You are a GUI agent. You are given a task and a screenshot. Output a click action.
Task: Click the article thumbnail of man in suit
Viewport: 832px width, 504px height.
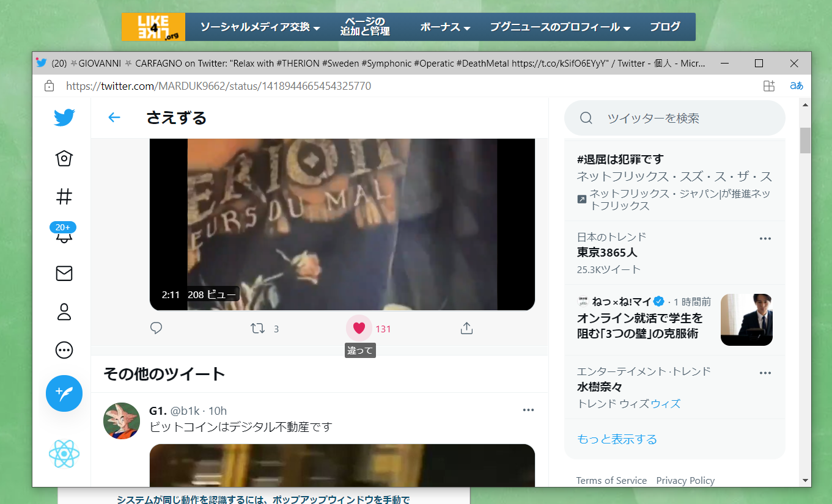tap(746, 320)
